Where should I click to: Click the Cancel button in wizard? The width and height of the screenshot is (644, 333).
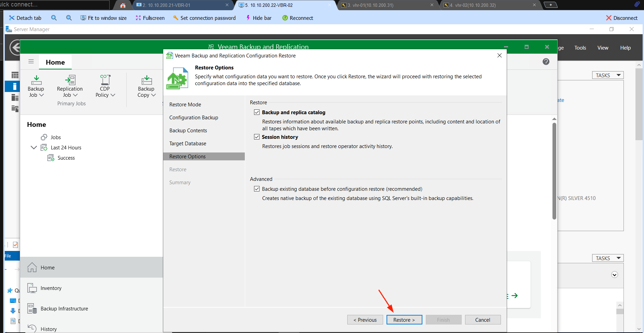[x=483, y=320]
